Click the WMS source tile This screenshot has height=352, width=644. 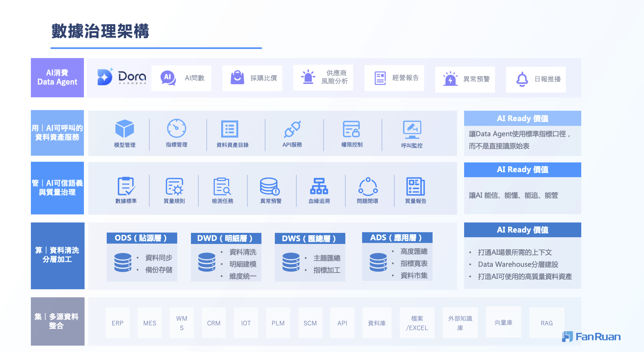(182, 323)
